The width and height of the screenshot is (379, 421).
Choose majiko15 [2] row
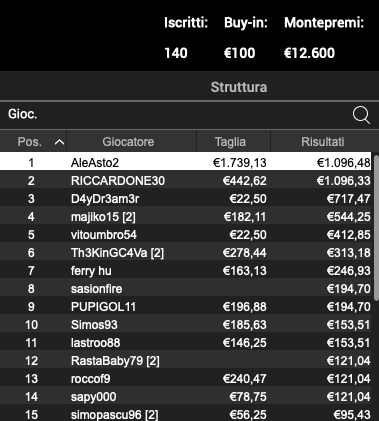[x=186, y=217]
